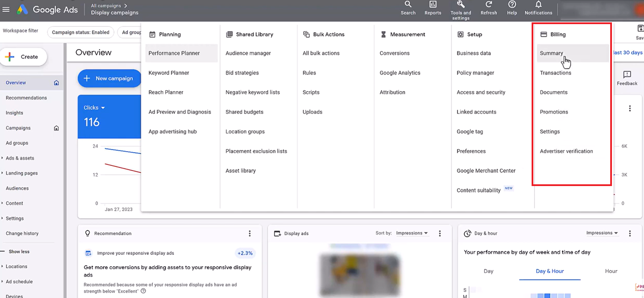Select Performance Planner in Planning menu
The height and width of the screenshot is (298, 644).
[181, 53]
